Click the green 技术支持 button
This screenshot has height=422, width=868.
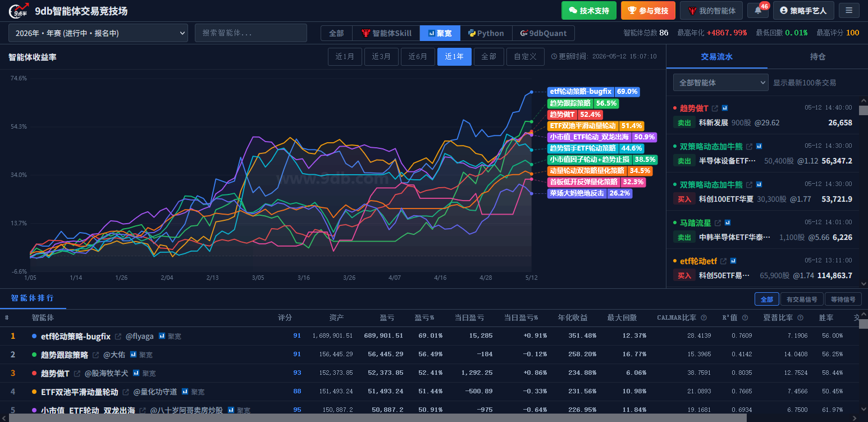pyautogui.click(x=589, y=10)
